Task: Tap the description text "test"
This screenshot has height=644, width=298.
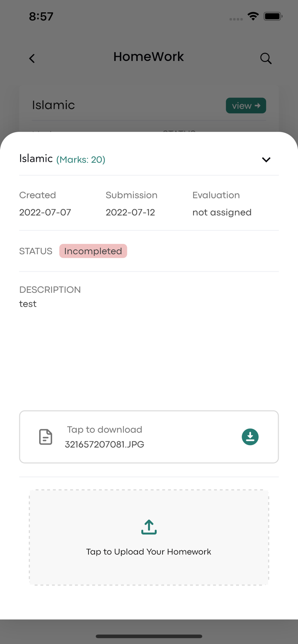Action: 28,304
